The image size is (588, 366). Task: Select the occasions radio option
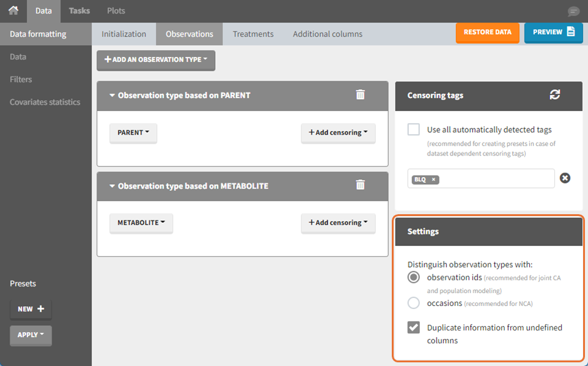pos(414,303)
